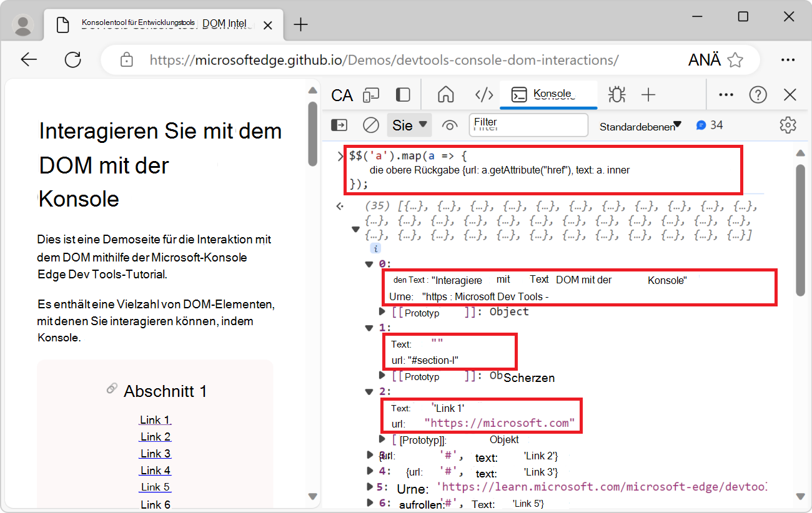
Task: Toggle the DevTools dock position icon
Action: 402,95
